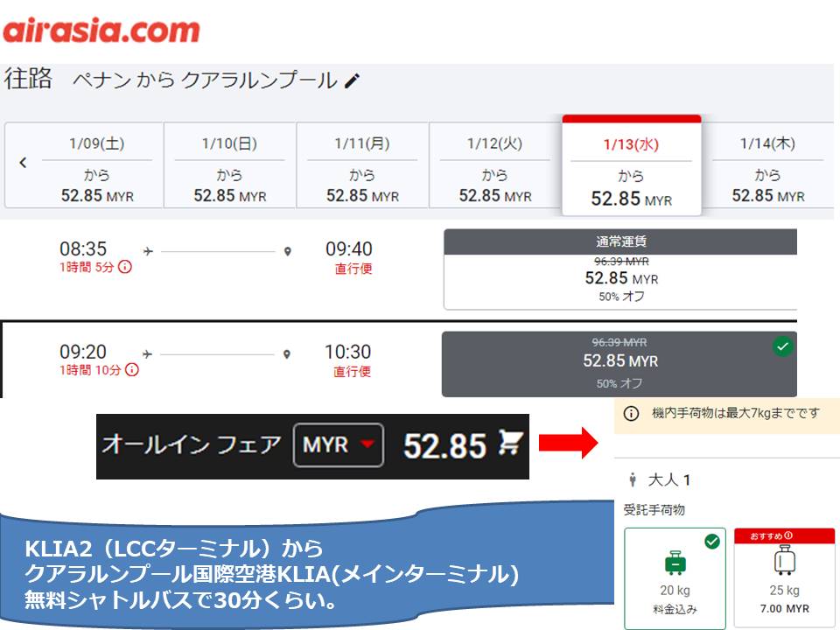Toggle selected 52.85 MYR fare for 09:20 flight
840x630 pixels.
619,364
